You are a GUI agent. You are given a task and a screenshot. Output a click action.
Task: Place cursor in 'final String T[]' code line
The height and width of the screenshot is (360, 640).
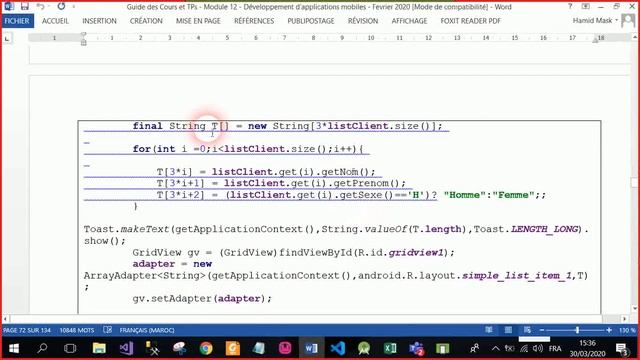[x=287, y=126]
